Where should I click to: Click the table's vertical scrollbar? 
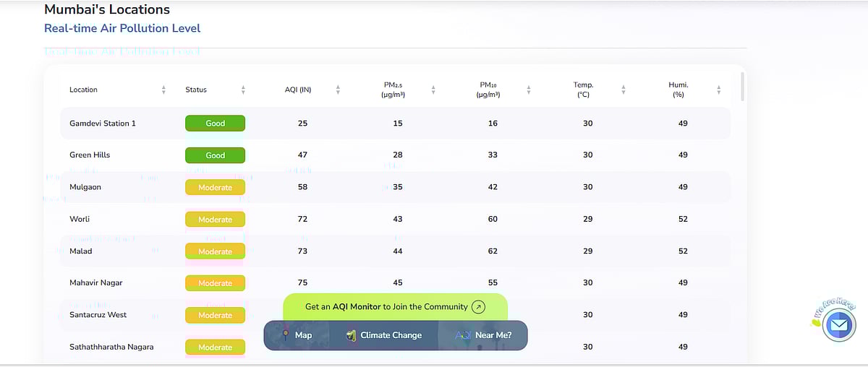[x=742, y=87]
